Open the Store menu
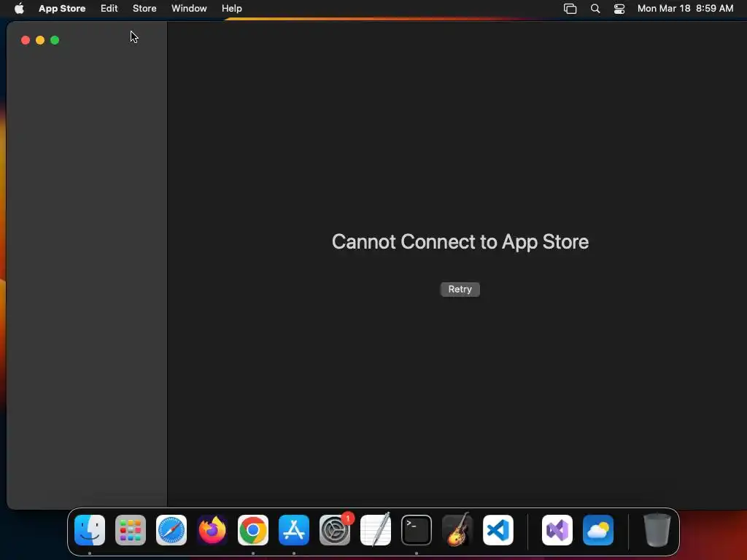The height and width of the screenshot is (560, 747). 144,9
